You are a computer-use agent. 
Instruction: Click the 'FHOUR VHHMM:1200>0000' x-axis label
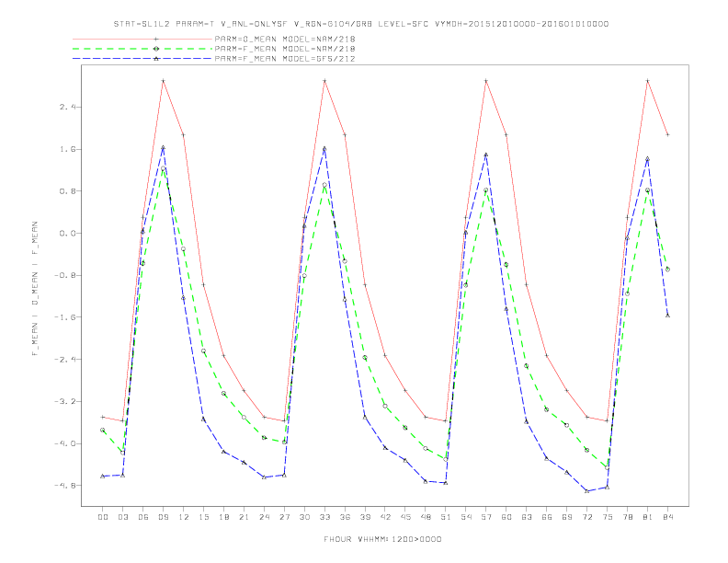382,539
